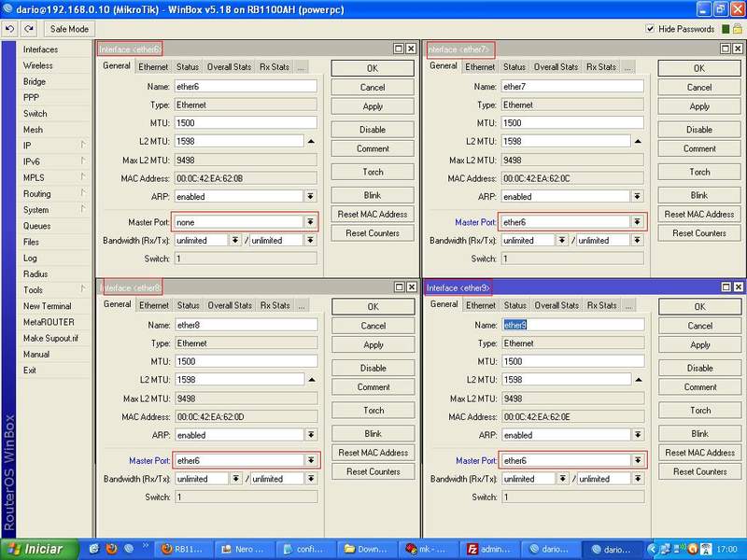
Task: Switch to Overall Stats tab in ether8 window
Action: [x=230, y=305]
